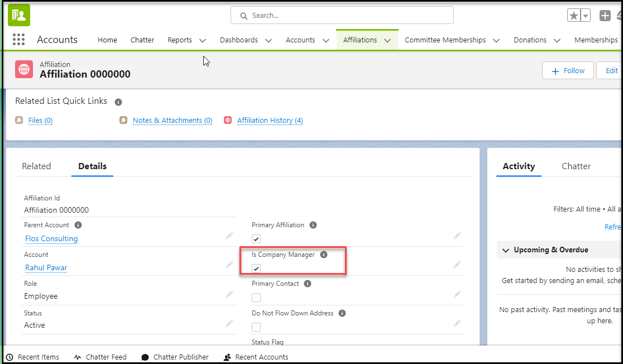Toggle the Is Company Manager checkbox
This screenshot has width=623, height=364.
256,269
